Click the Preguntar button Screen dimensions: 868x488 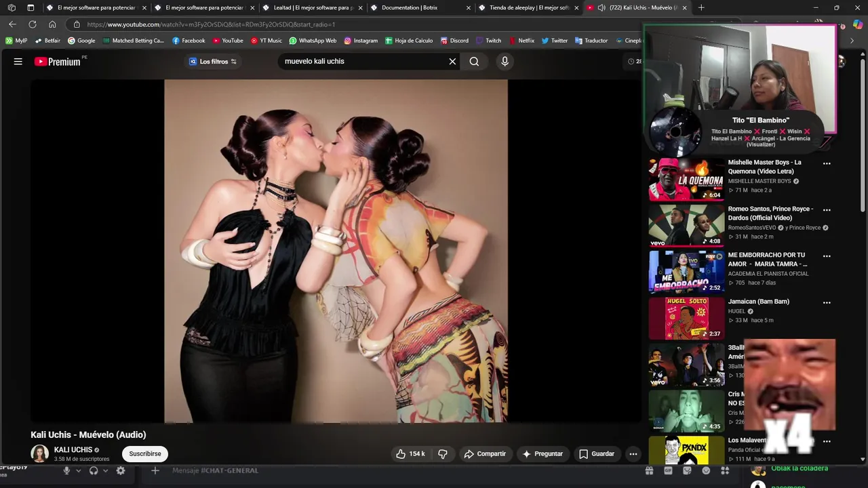542,453
